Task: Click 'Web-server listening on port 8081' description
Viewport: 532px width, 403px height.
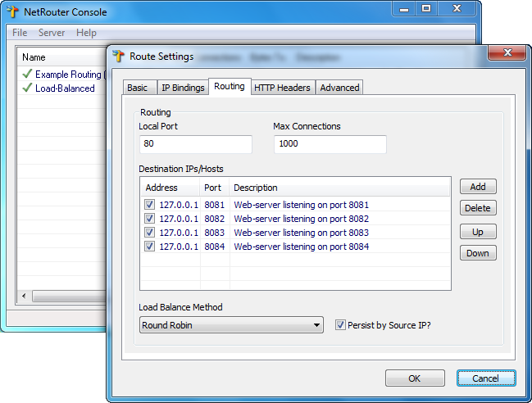Action: coord(302,205)
